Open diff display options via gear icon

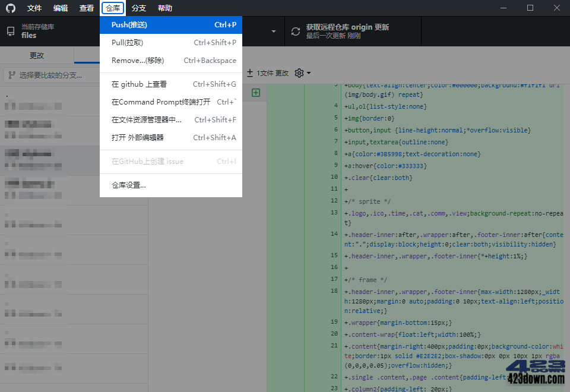297,73
